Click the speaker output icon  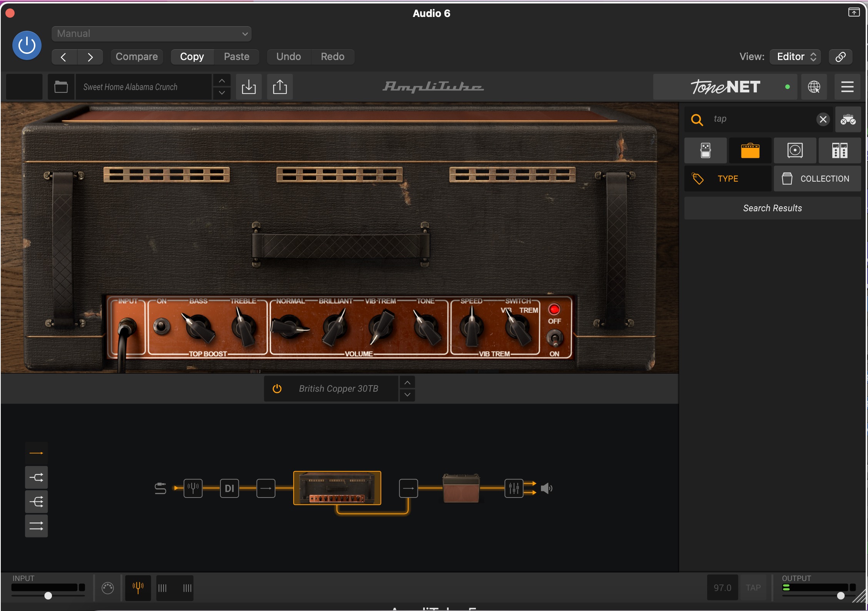click(546, 489)
